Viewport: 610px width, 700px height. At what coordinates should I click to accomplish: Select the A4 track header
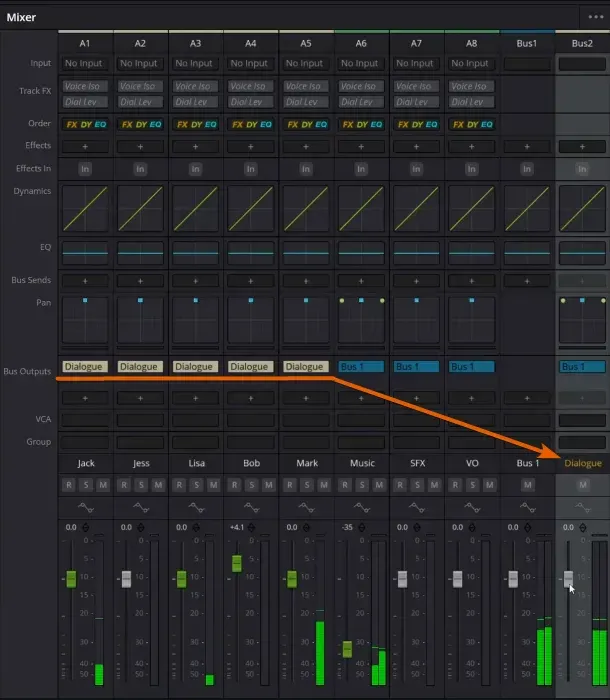tap(251, 43)
